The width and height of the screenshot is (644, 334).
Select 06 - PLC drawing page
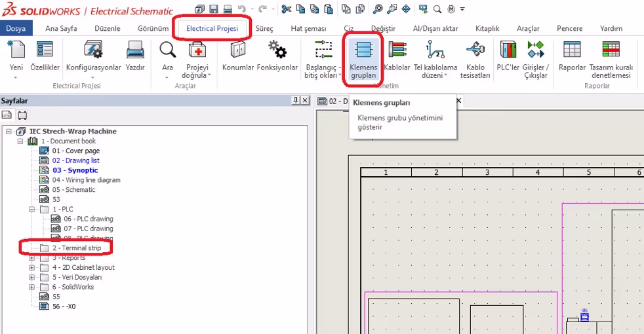pos(89,219)
